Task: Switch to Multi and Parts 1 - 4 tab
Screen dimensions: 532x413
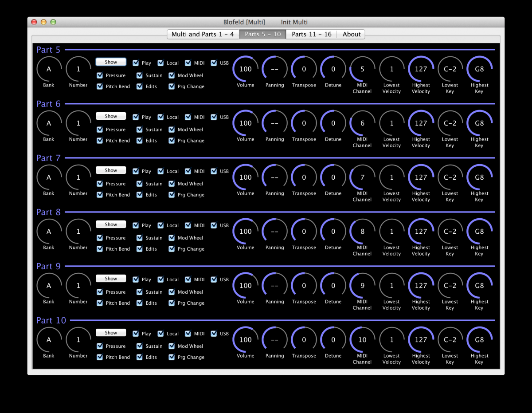Action: tap(203, 34)
